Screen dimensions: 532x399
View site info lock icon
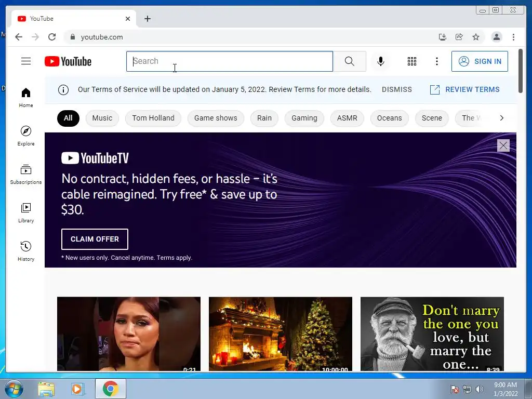[72, 37]
